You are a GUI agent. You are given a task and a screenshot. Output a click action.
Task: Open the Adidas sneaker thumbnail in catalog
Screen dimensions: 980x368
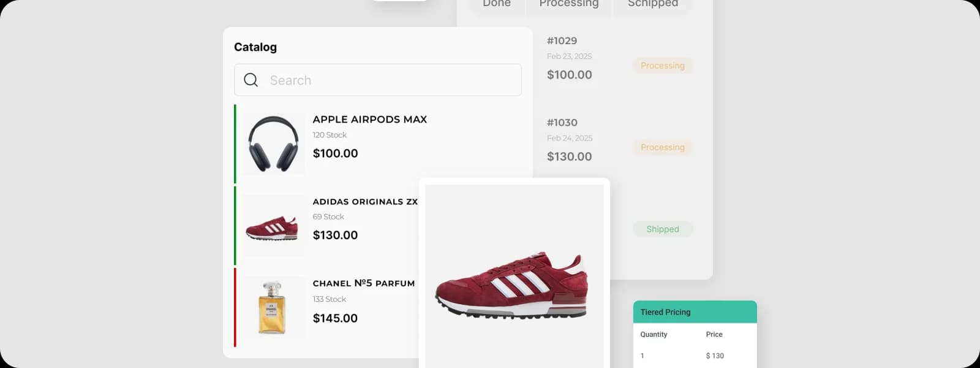click(273, 226)
